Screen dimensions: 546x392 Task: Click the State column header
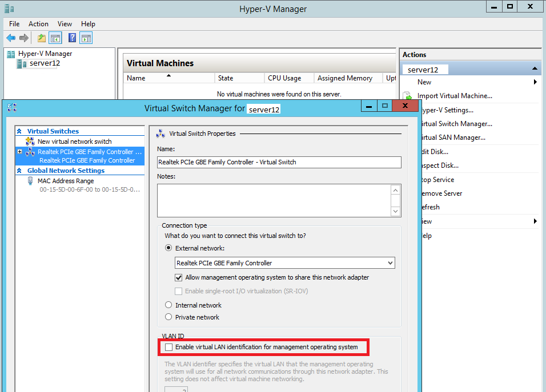coord(239,78)
